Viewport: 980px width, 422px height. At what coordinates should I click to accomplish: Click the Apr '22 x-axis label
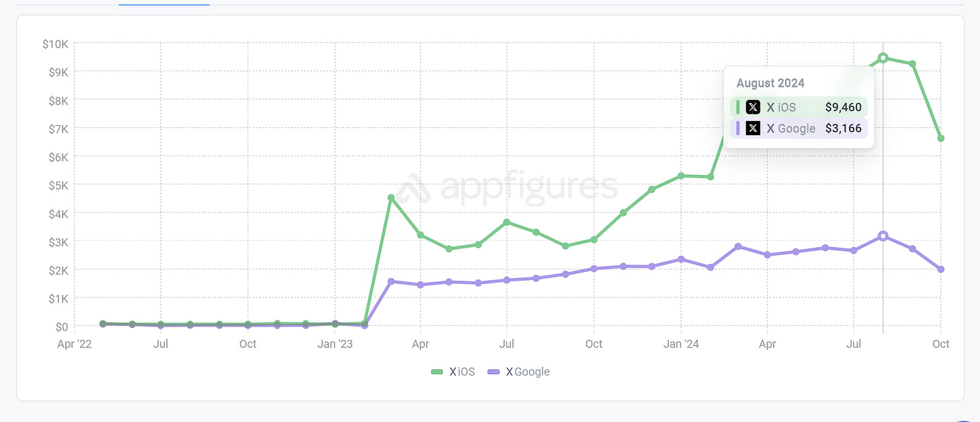click(73, 344)
